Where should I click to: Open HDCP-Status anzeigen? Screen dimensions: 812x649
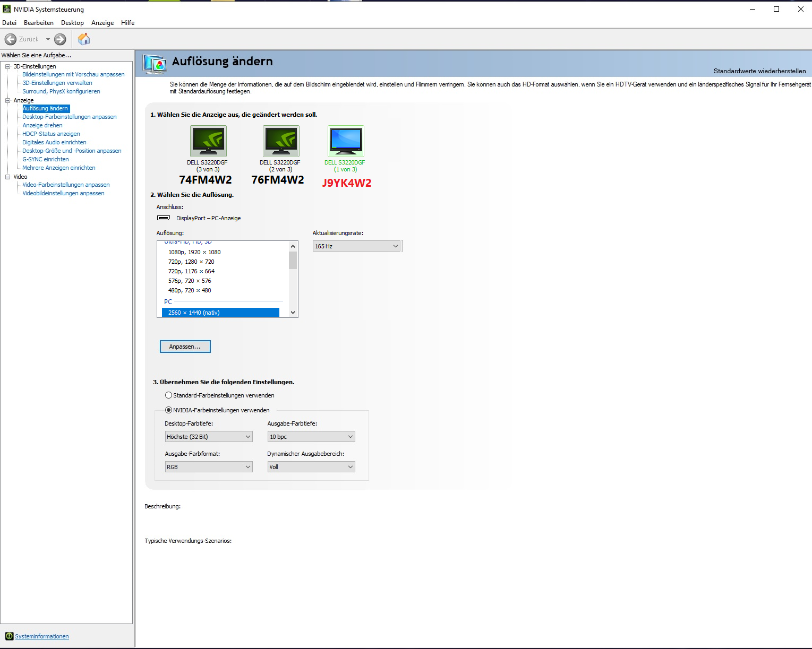click(x=51, y=134)
